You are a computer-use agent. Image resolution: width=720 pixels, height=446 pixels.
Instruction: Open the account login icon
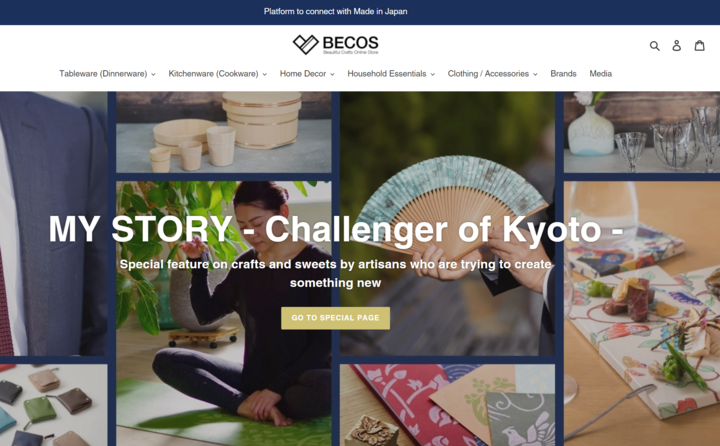tap(676, 45)
